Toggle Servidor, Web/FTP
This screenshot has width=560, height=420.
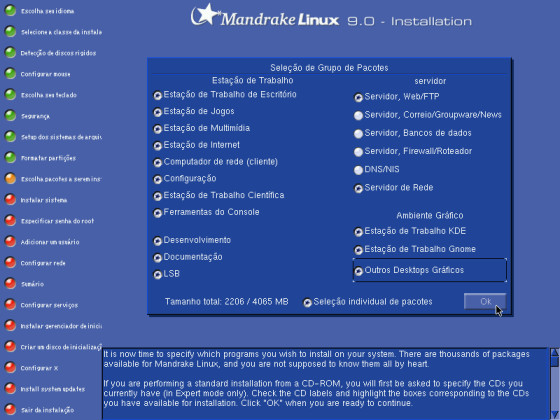coord(358,97)
